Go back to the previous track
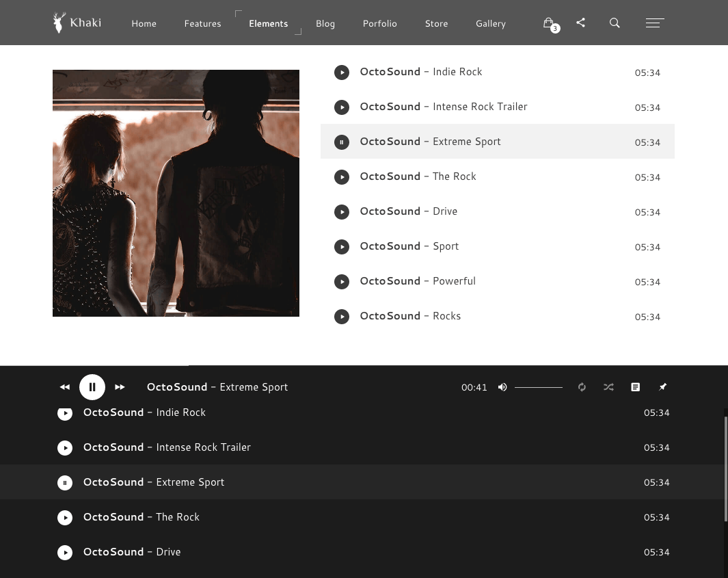728x578 pixels. [65, 387]
